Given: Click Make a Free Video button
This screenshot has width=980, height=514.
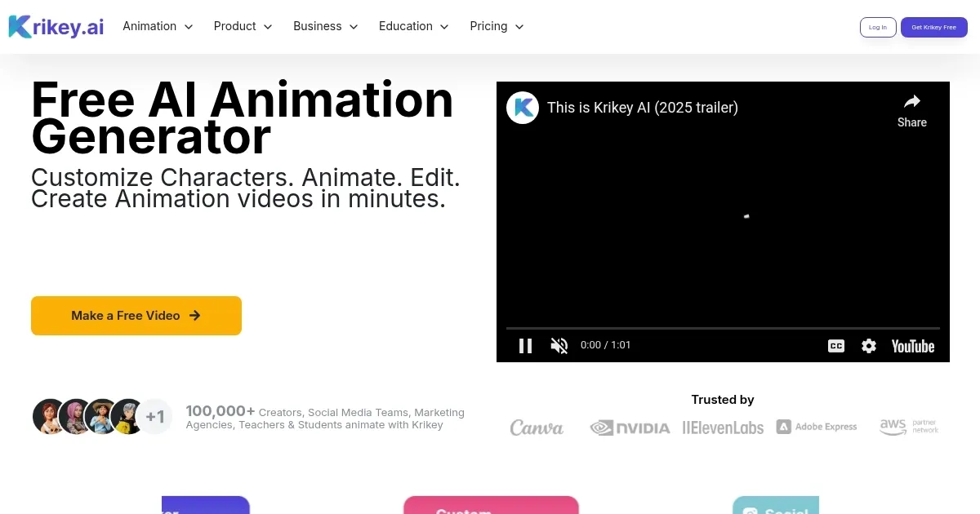Looking at the screenshot, I should coord(136,316).
